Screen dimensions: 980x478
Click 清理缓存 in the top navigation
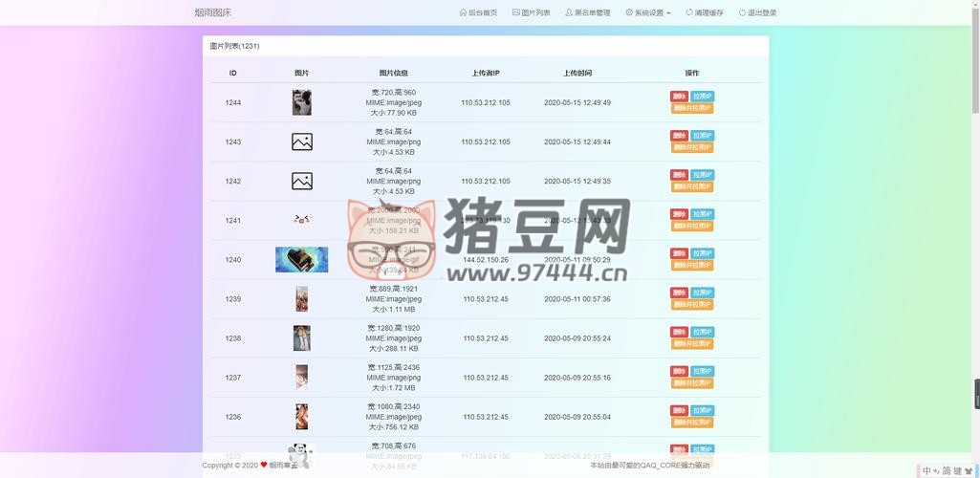[x=704, y=12]
